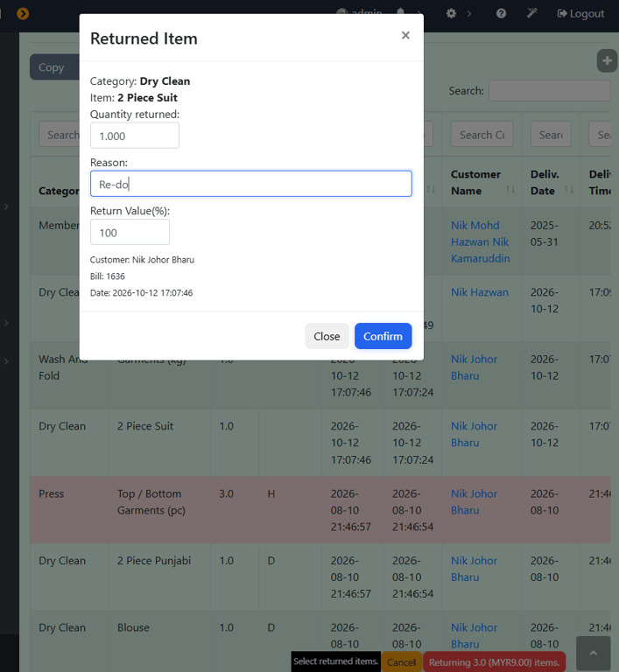Expand the first sidebar chevron
The image size is (619, 672).
click(6, 206)
